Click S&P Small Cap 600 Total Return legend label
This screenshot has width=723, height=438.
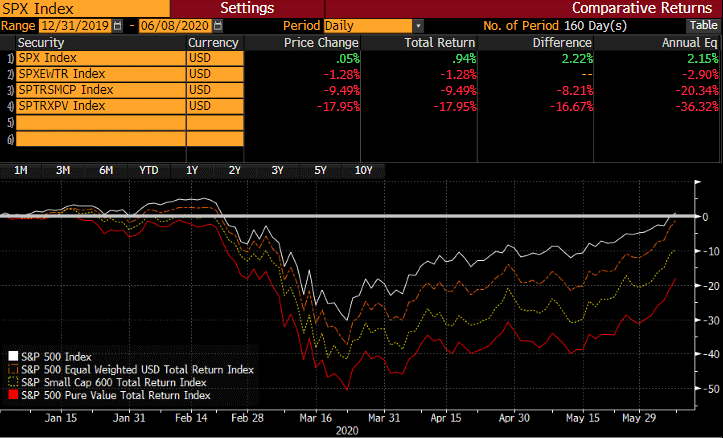click(x=113, y=383)
